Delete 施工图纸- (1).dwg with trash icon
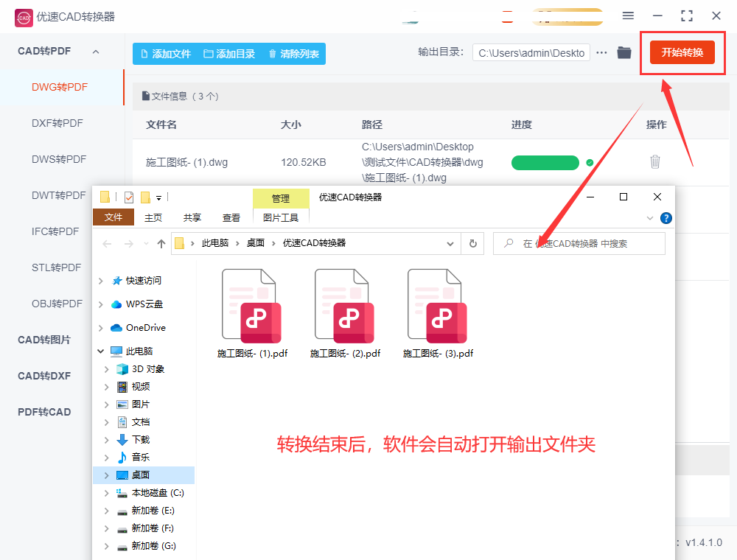This screenshot has height=560, width=737. click(x=654, y=161)
